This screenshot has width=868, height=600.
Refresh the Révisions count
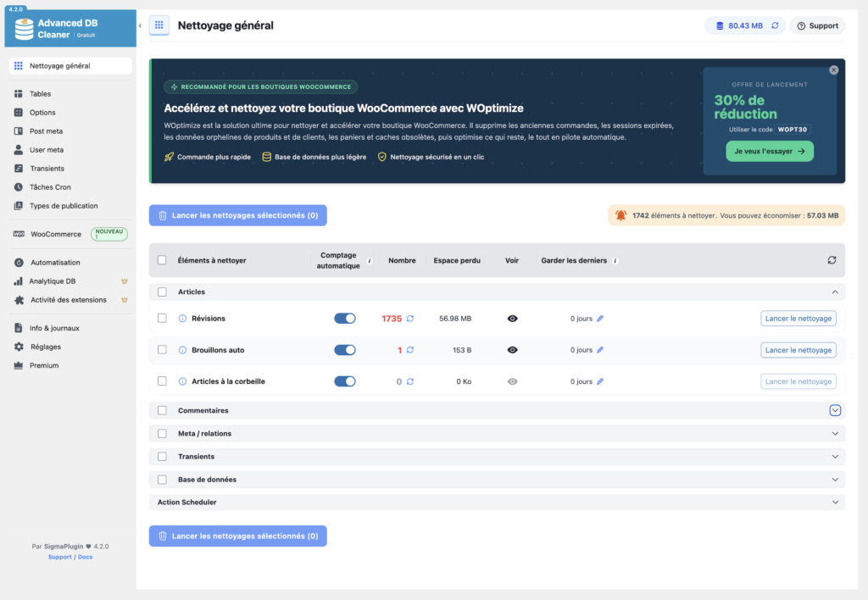click(x=410, y=319)
